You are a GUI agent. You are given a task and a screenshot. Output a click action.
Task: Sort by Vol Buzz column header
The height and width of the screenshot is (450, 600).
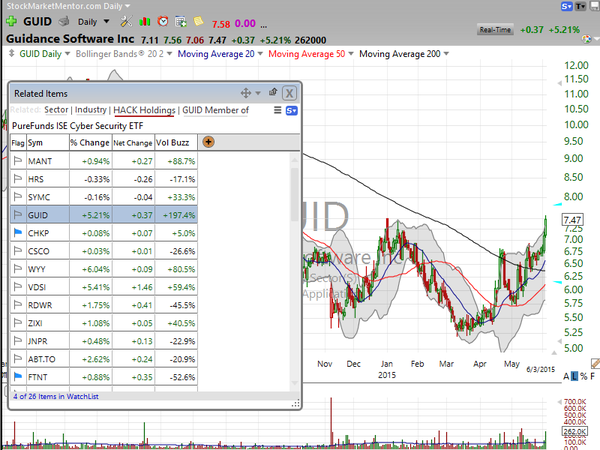point(176,142)
